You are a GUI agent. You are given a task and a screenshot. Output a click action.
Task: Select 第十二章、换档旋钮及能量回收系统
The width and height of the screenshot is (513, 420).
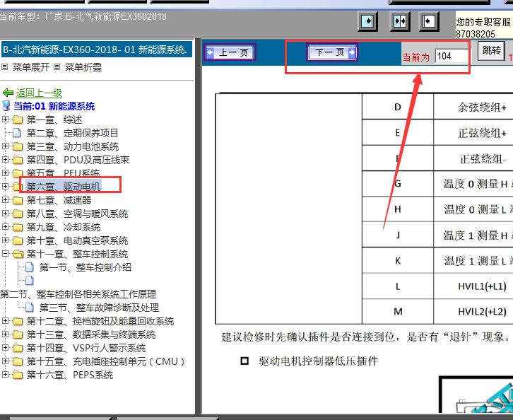[x=100, y=321]
